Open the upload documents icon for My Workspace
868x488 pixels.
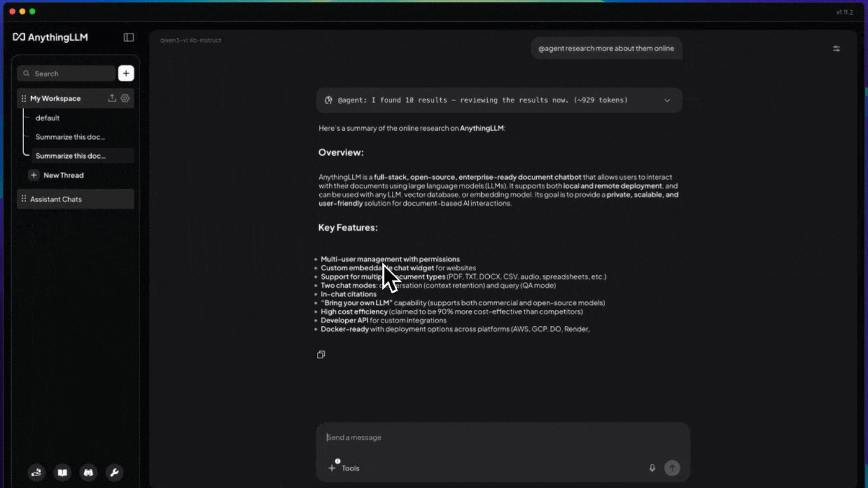pyautogui.click(x=112, y=98)
